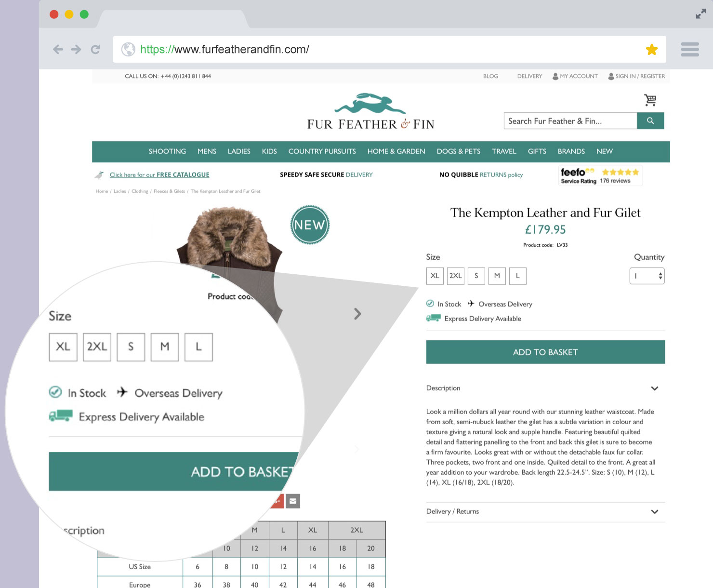Screen dimensions: 713x588
Task: Click NO QUIBBLE RETURNS policy link
Action: [481, 175]
